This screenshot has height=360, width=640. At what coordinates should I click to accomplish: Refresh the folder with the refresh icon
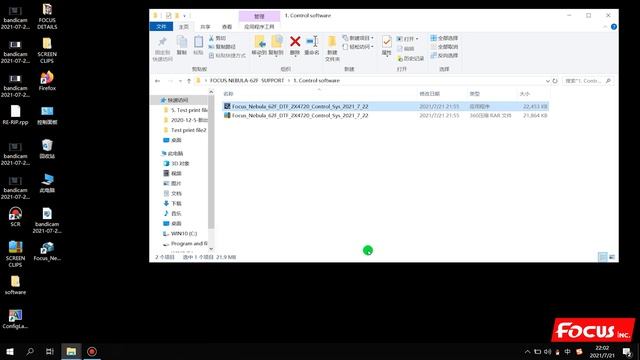point(555,81)
